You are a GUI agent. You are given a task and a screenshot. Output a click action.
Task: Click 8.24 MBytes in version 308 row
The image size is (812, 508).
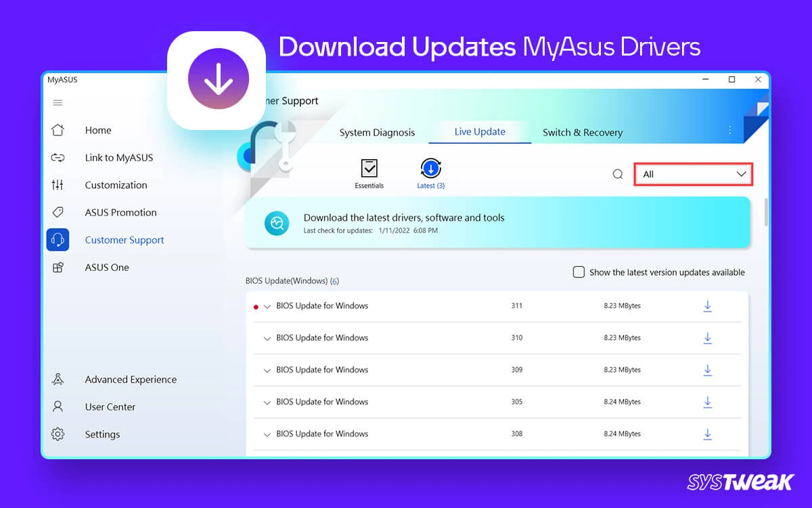tap(622, 434)
